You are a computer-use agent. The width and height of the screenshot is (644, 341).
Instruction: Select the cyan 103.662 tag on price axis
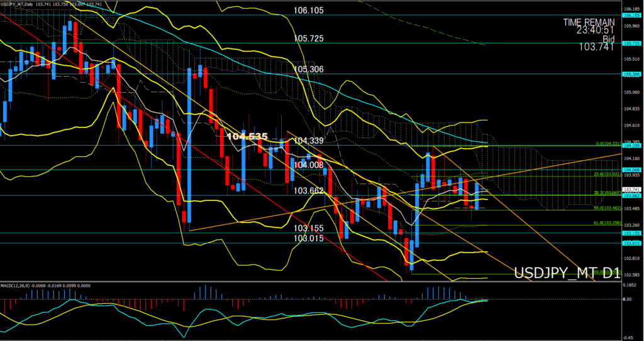click(632, 196)
